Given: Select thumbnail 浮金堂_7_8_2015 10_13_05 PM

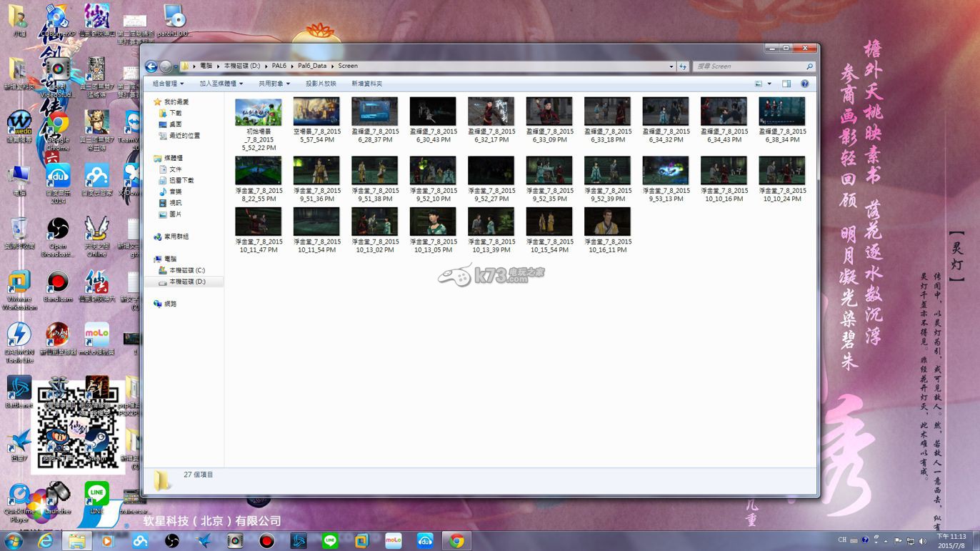Looking at the screenshot, I should [433, 222].
